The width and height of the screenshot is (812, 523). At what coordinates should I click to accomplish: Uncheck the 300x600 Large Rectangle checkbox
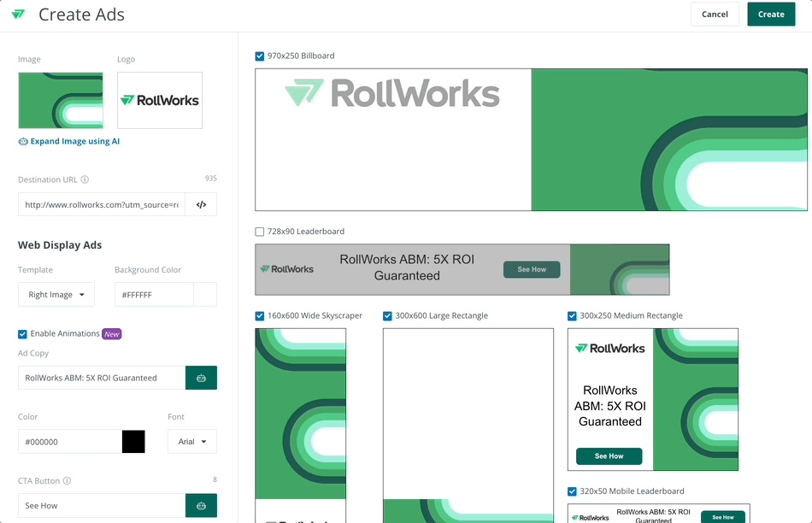pos(387,316)
